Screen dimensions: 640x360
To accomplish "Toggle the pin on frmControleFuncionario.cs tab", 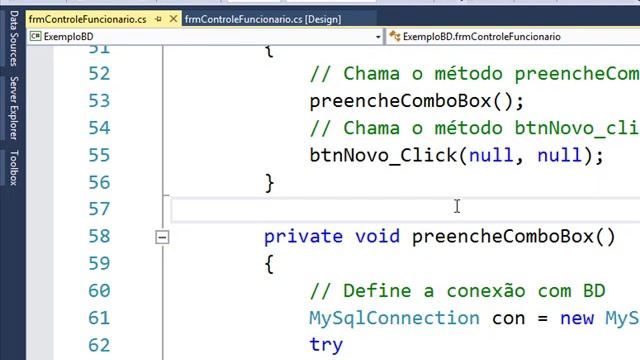I will [x=158, y=19].
